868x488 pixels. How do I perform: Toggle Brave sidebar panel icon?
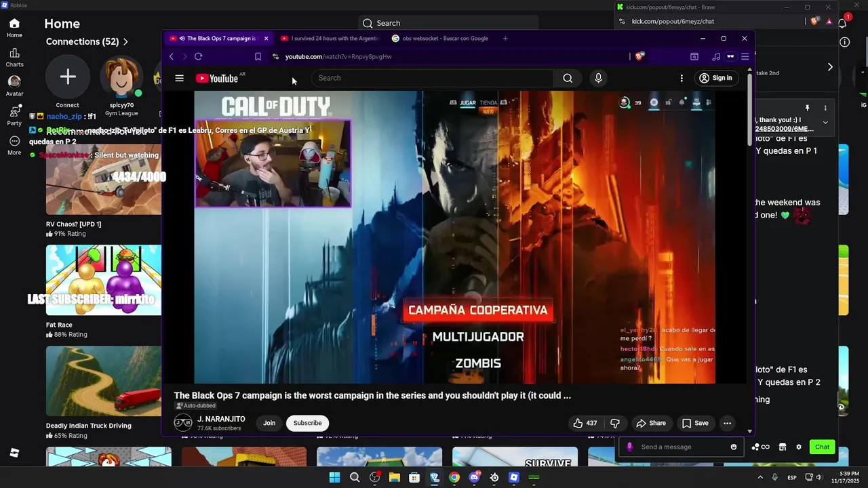point(694,57)
